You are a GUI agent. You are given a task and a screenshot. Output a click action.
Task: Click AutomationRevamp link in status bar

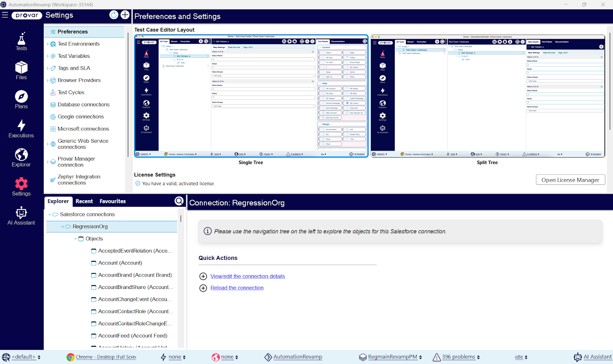click(298, 357)
